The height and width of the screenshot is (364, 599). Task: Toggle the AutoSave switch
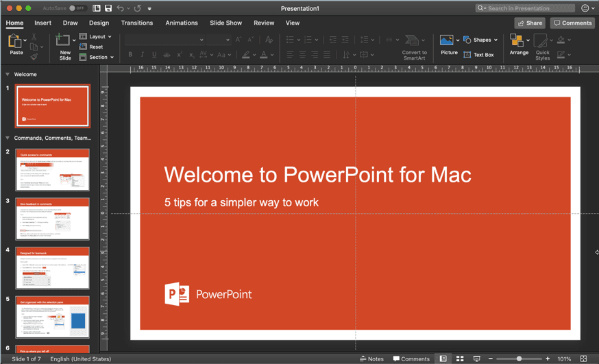[77, 8]
